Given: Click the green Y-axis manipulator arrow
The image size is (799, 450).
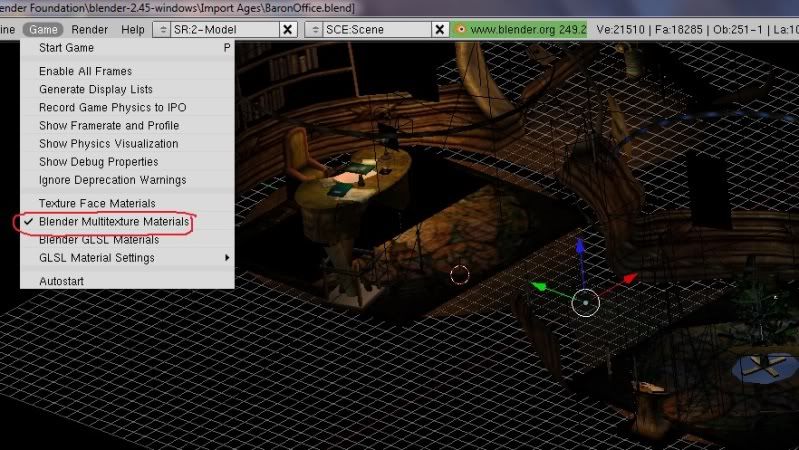Looking at the screenshot, I should (x=538, y=287).
